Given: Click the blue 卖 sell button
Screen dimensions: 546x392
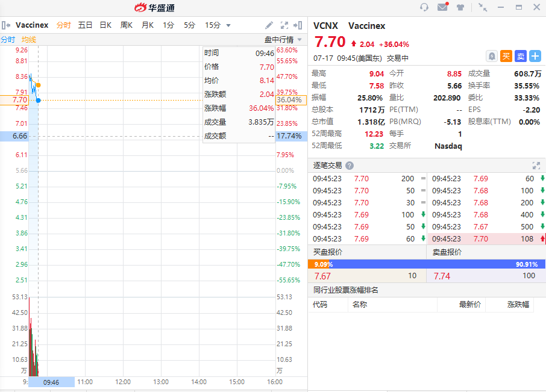Looking at the screenshot, I should coord(521,56).
